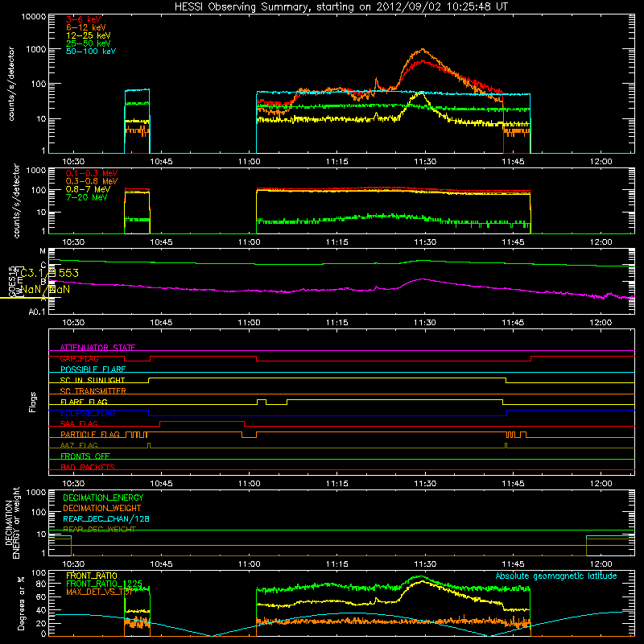This screenshot has height=644, width=644.
Task: Select the PARTICLE_FLAG label
Action: (x=90, y=435)
